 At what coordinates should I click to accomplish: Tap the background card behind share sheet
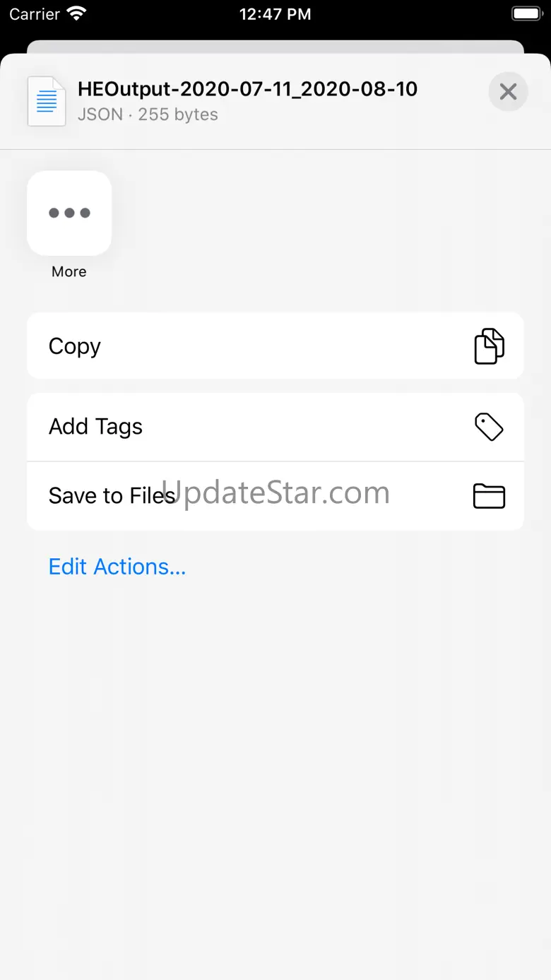coord(275,46)
